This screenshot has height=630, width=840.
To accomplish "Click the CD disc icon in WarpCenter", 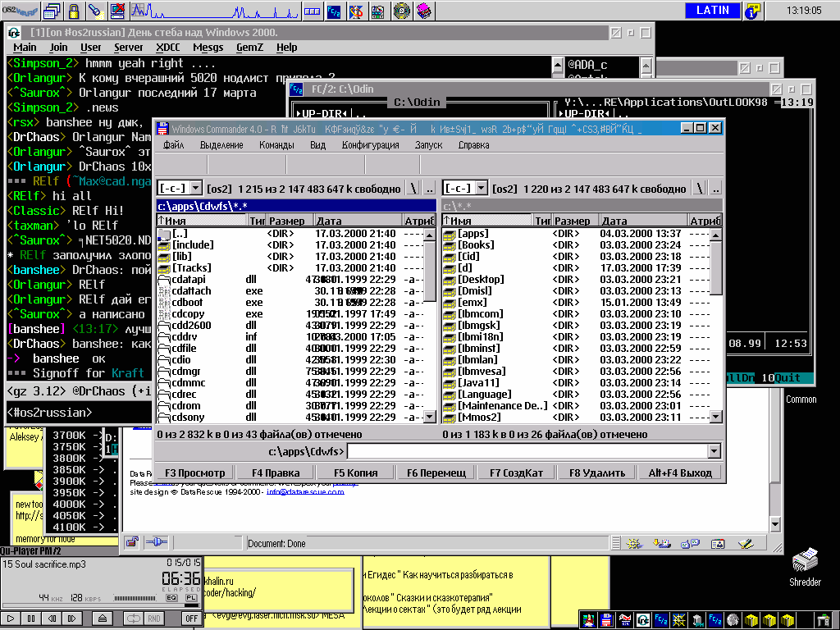I will point(401,11).
